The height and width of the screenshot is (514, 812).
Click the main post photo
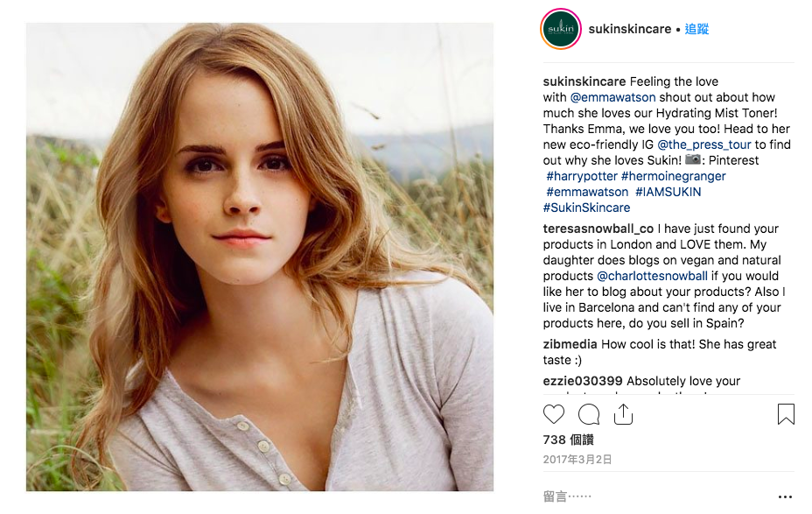pos(260,257)
